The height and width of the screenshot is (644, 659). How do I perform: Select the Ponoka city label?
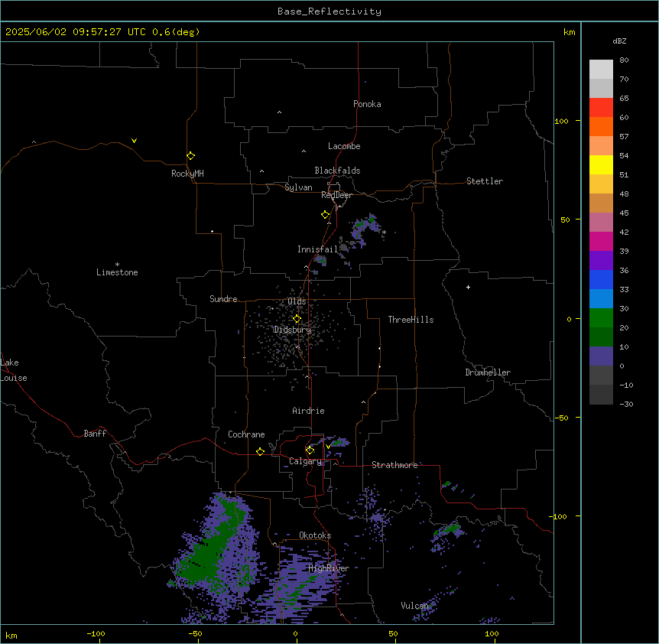coord(367,104)
